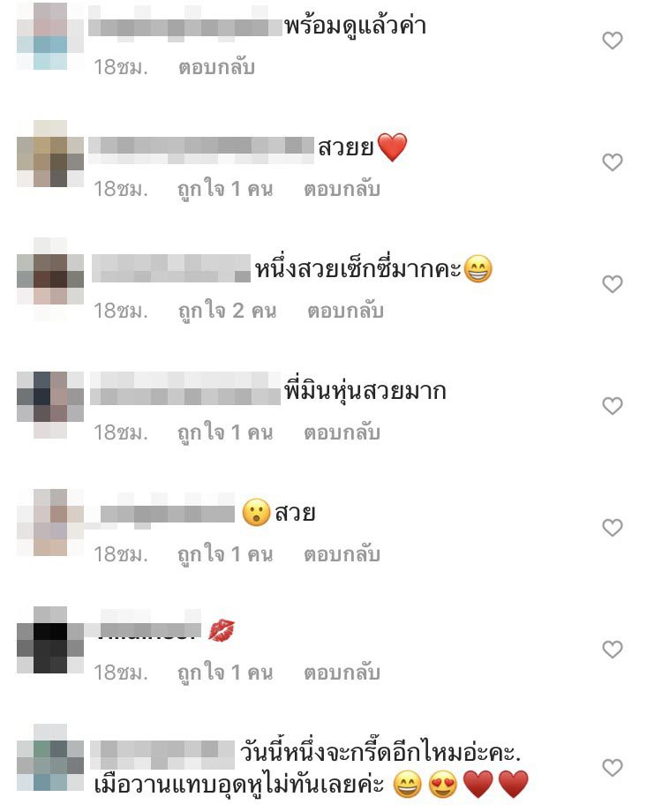
Task: View "ถูกใจ 2 คน" likes list
Action: (x=227, y=311)
